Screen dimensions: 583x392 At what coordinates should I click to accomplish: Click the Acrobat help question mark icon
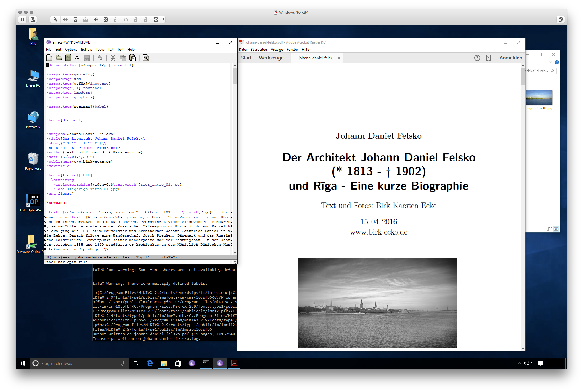(x=477, y=58)
